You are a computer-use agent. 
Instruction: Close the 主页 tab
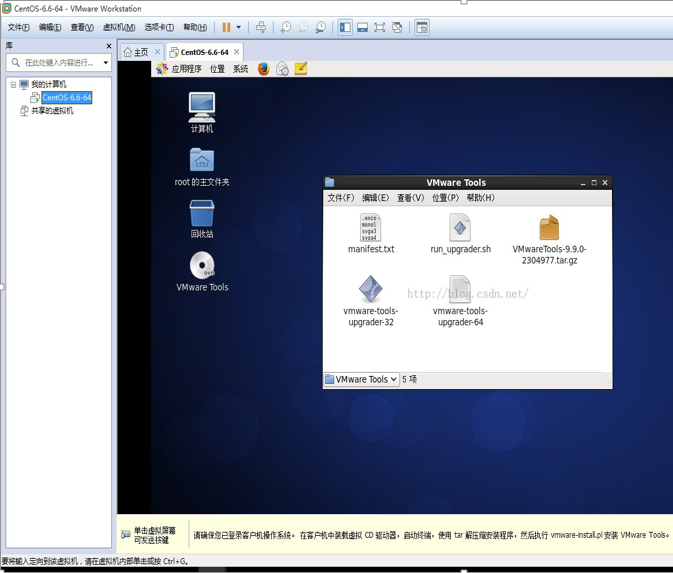157,52
